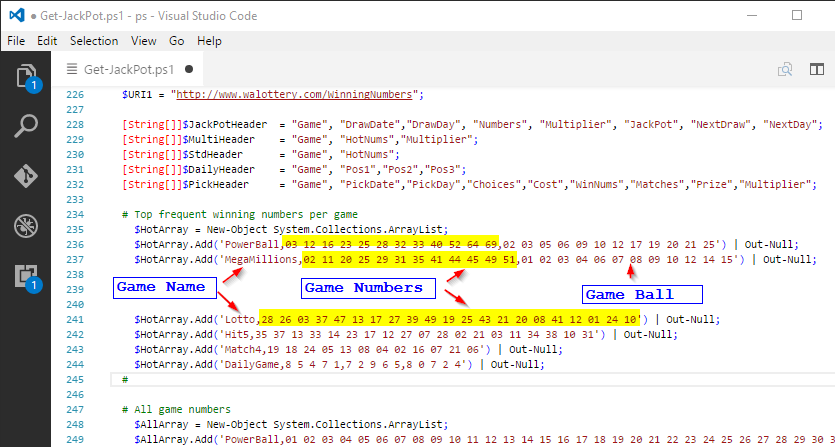
Task: Click the "NextDay" string on line 228
Action: [x=790, y=125]
